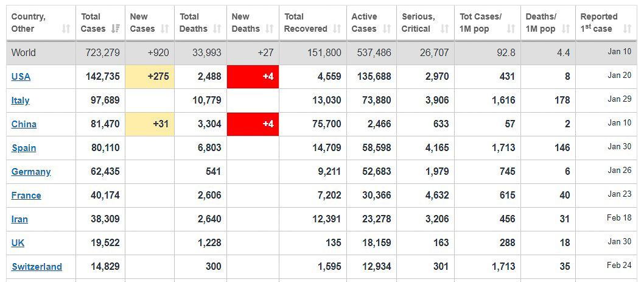Click France total cases 40,174
The height and width of the screenshot is (282, 644).
click(105, 196)
